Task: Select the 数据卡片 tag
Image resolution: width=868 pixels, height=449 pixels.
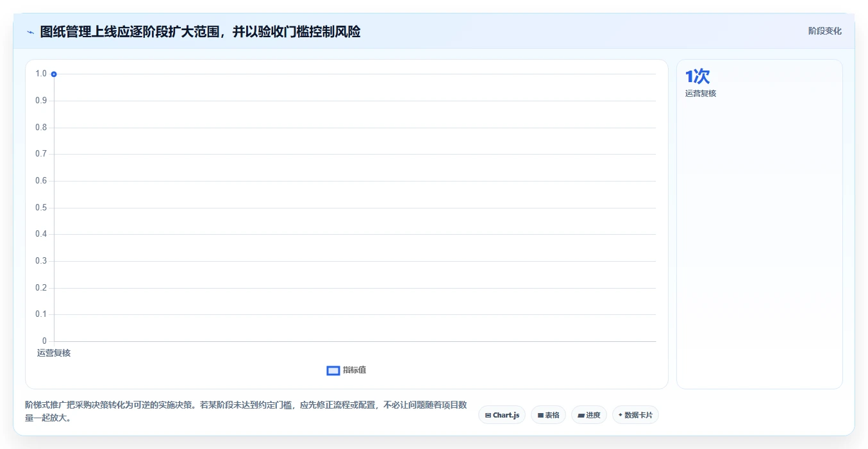Action: click(x=635, y=415)
